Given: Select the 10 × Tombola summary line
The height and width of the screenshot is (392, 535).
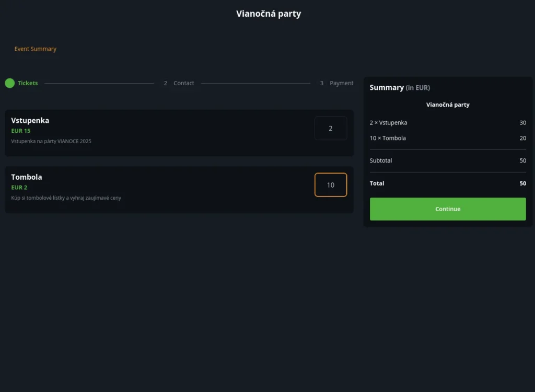Looking at the screenshot, I should coord(388,139).
